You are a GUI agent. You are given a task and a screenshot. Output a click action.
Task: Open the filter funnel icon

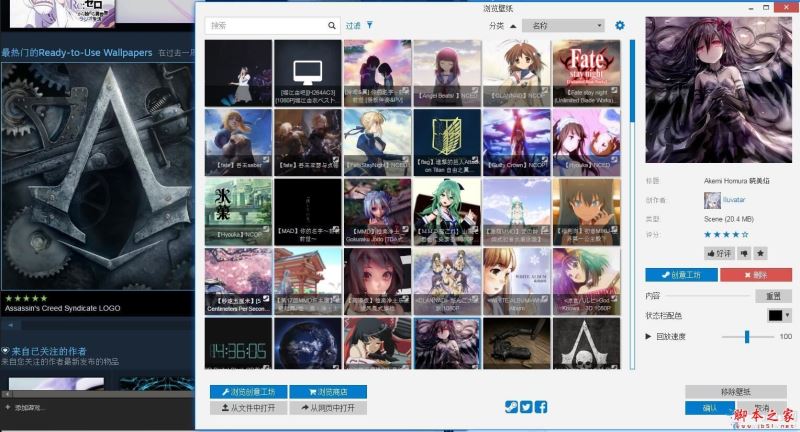pos(370,25)
